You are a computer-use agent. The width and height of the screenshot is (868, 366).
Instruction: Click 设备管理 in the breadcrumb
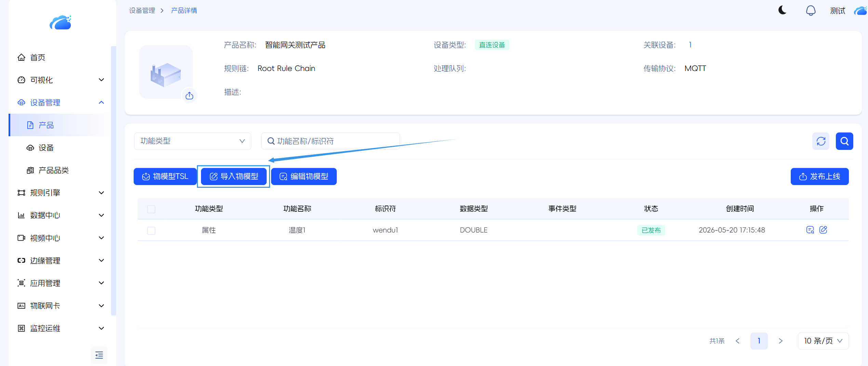142,11
